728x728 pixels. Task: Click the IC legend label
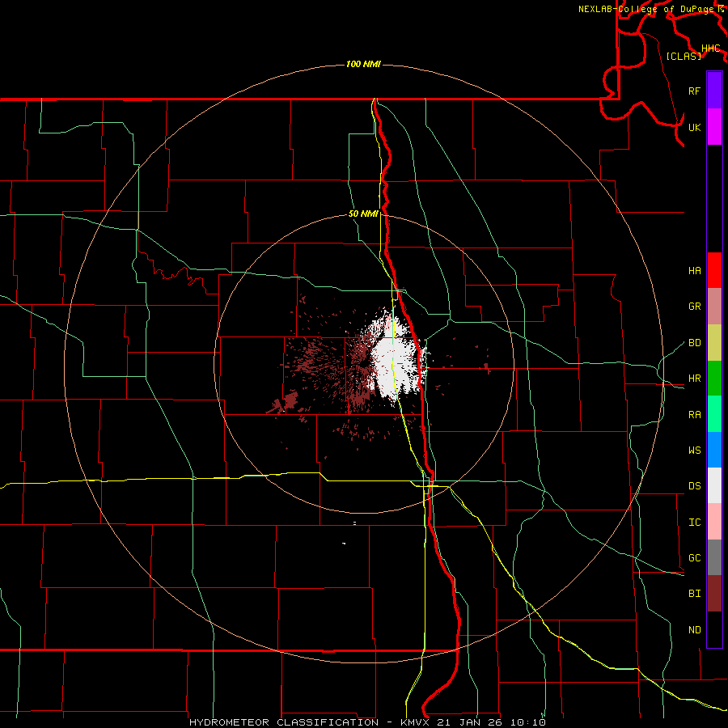point(694,523)
